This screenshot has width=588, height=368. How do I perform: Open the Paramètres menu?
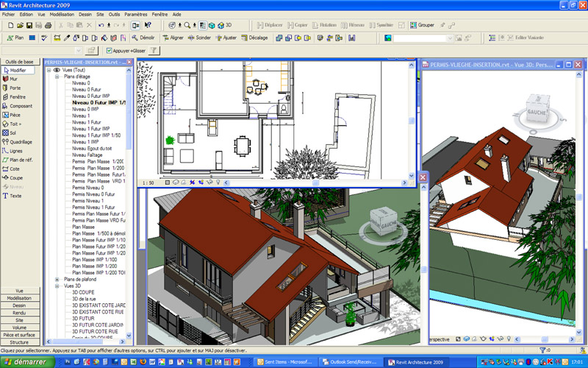(x=136, y=14)
